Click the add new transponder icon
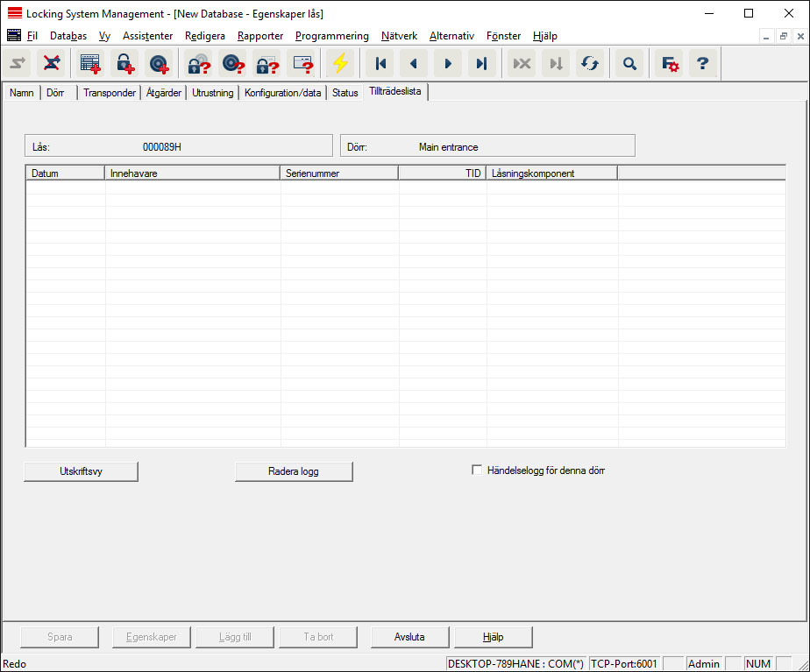This screenshot has width=810, height=672. coord(158,64)
